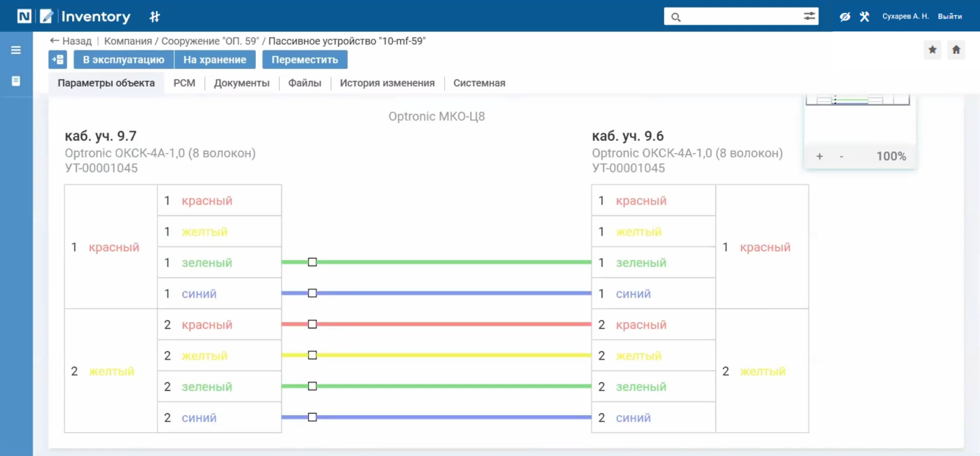980x456 pixels.
Task: Zoom out the diagram with minus button
Action: (x=841, y=157)
